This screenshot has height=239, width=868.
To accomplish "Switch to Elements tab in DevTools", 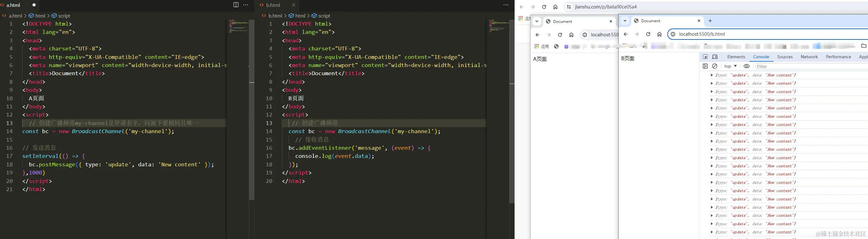I will click(x=736, y=57).
